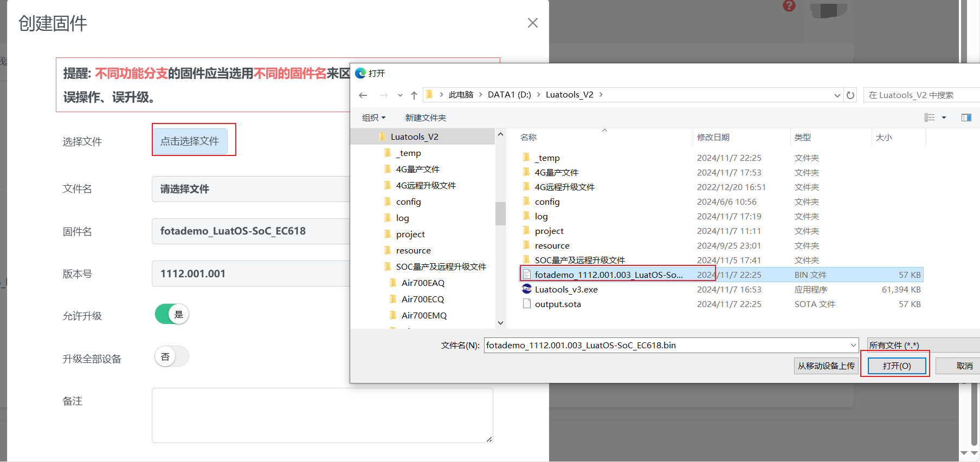Toggle the 升级全部设备 switch

[x=172, y=356]
